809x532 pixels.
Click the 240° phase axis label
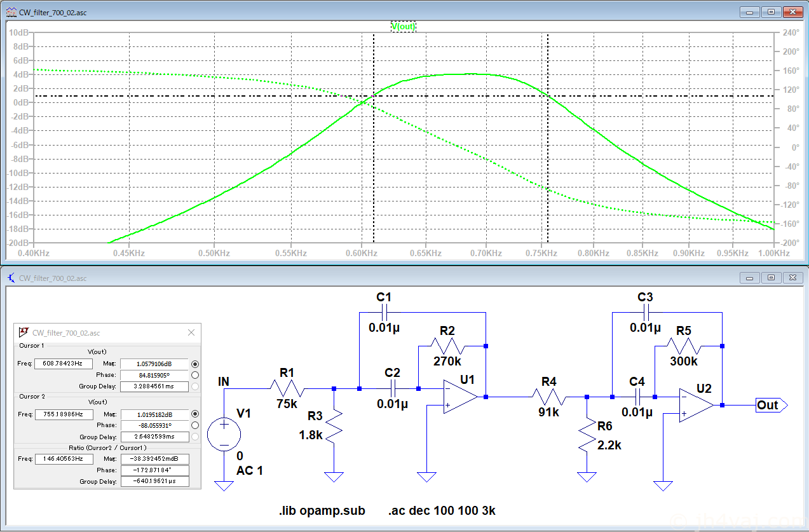pyautogui.click(x=791, y=32)
